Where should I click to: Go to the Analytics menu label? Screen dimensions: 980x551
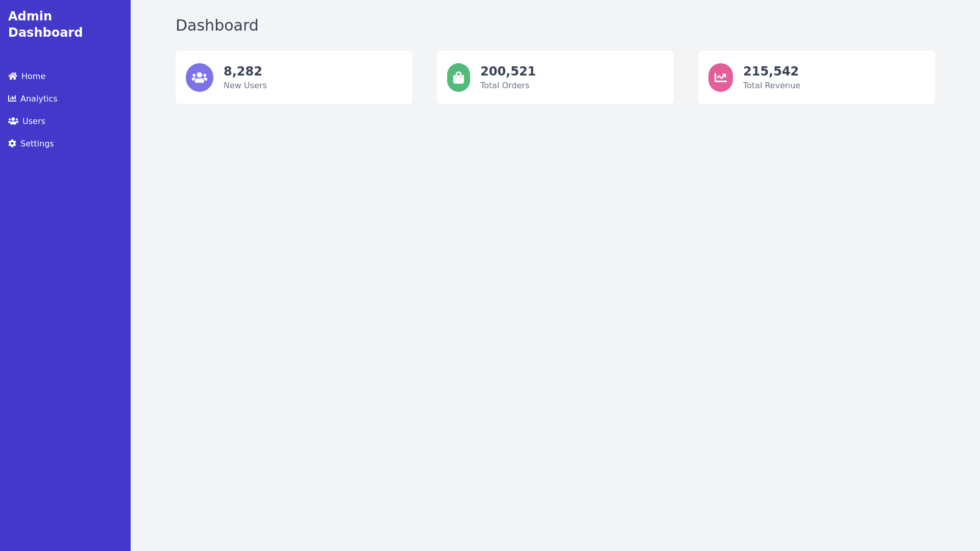pos(39,98)
